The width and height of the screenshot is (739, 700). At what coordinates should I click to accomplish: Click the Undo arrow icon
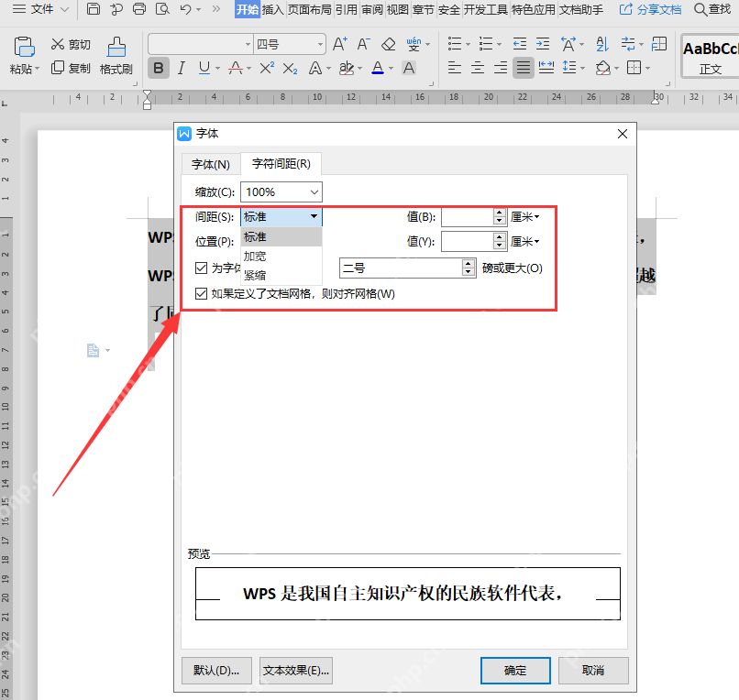point(185,9)
